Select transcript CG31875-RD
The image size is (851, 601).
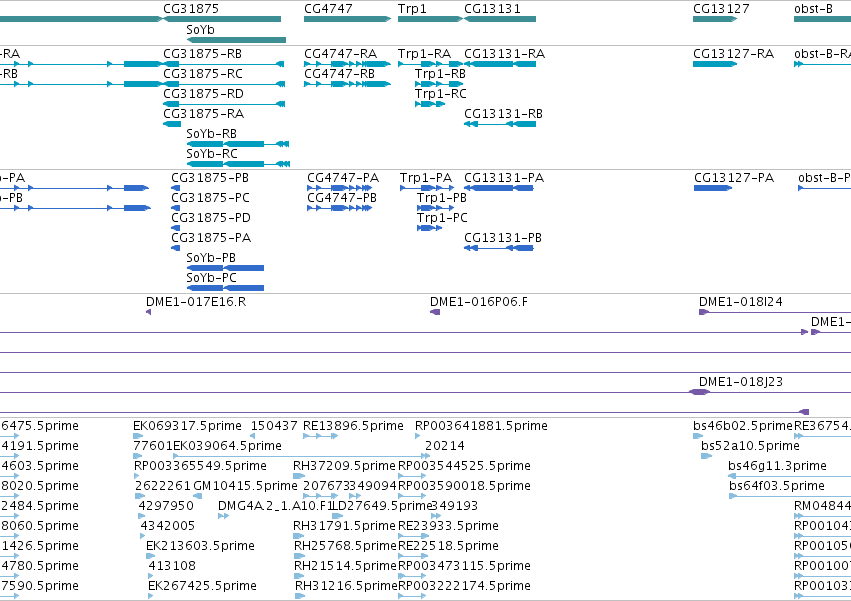pos(224,104)
